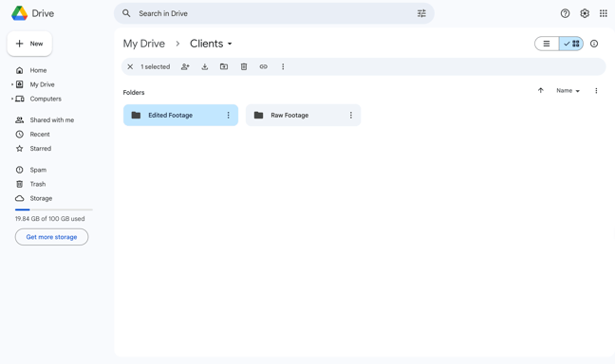Copy link using the chain icon
The image size is (615, 364).
point(264,66)
